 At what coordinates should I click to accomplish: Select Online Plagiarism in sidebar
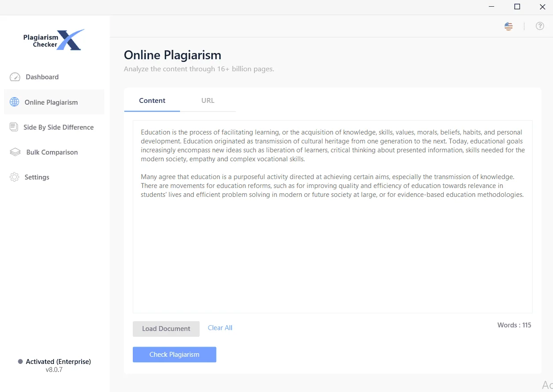pyautogui.click(x=54, y=102)
